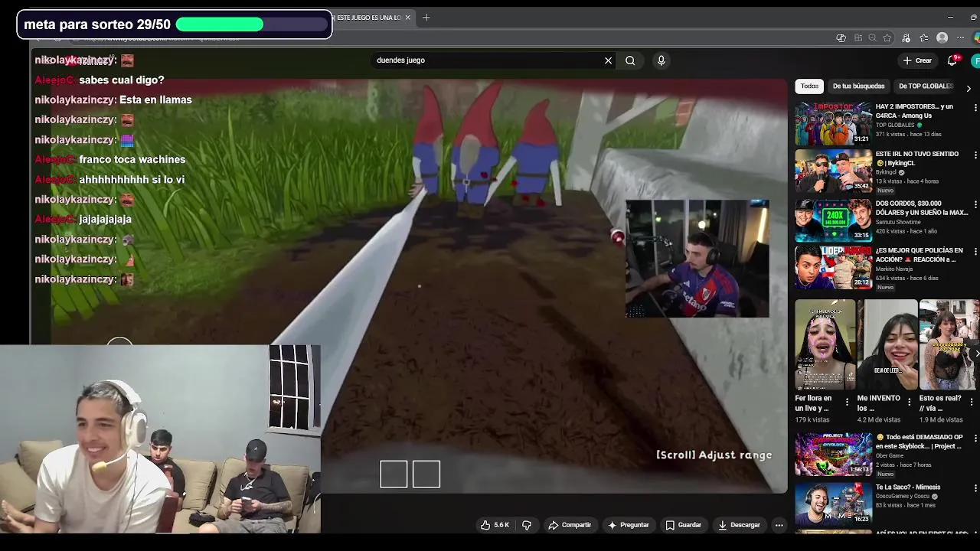
Task: Start voice search with the microphone
Action: point(661,60)
